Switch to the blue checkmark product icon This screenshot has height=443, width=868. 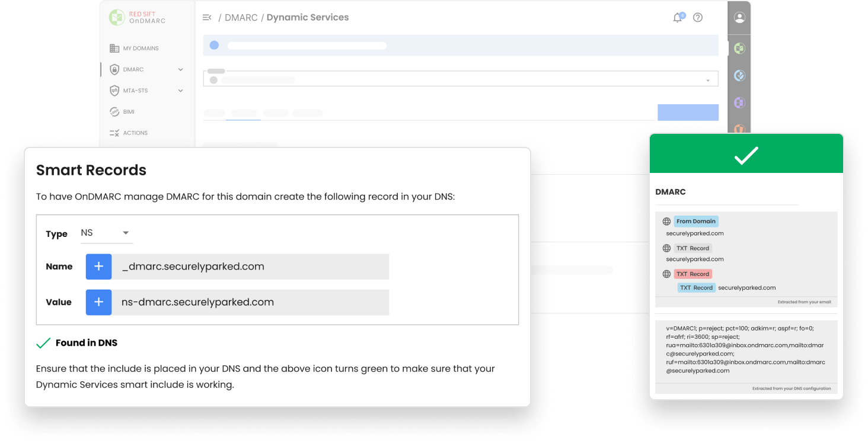pos(739,75)
